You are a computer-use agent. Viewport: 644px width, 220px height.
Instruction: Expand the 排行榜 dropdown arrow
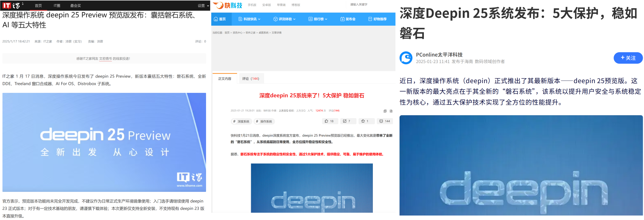(x=326, y=19)
